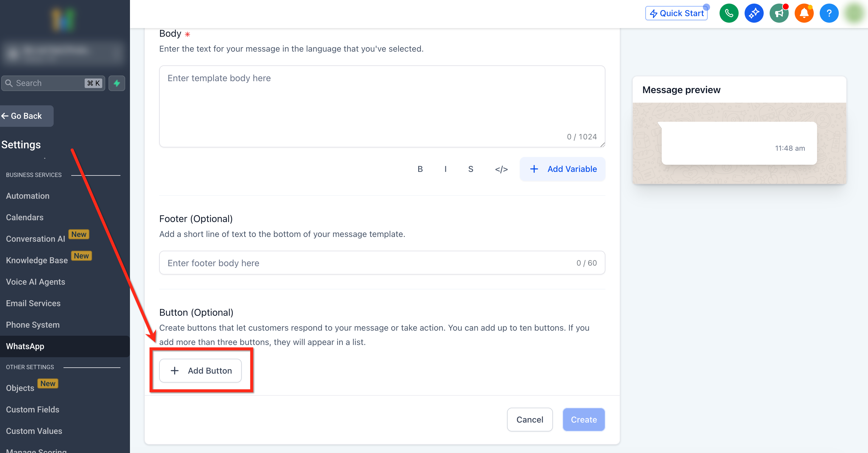Click the Create button

(583, 419)
